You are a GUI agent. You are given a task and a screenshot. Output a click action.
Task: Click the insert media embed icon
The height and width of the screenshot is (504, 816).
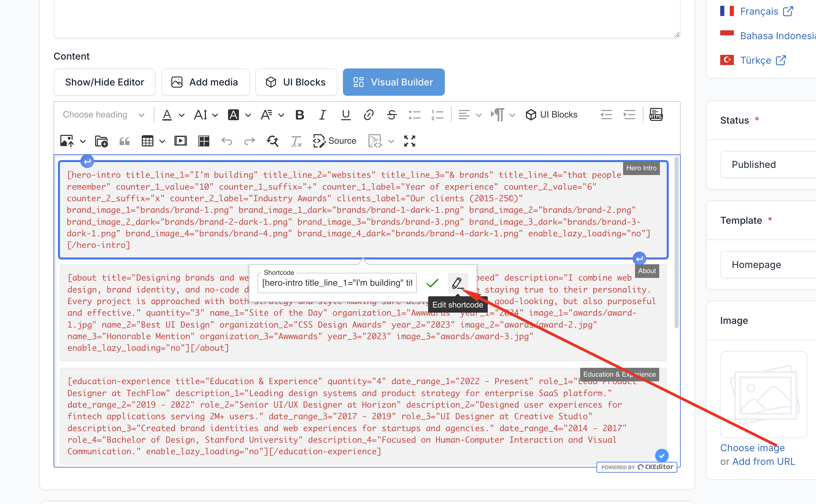tap(180, 141)
